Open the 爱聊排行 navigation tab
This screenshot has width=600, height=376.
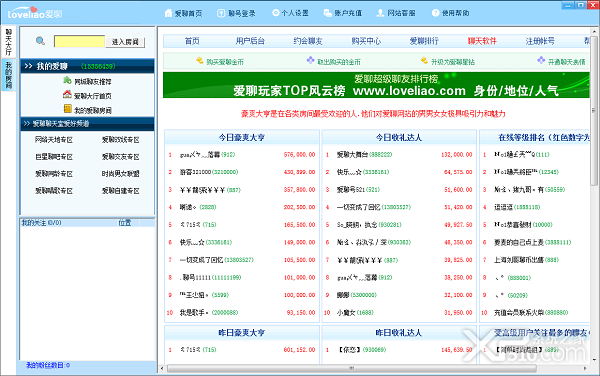tap(424, 41)
